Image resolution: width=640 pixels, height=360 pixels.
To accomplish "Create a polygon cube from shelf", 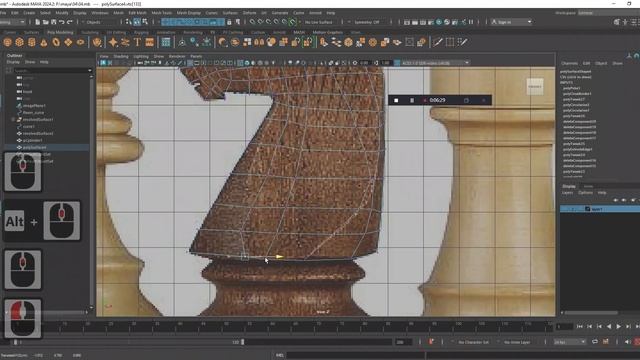I will [19, 42].
